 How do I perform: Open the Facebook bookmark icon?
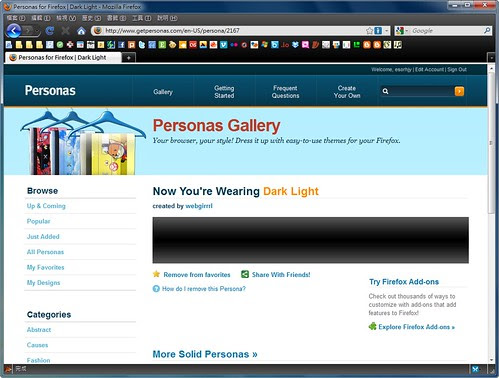click(x=121, y=45)
